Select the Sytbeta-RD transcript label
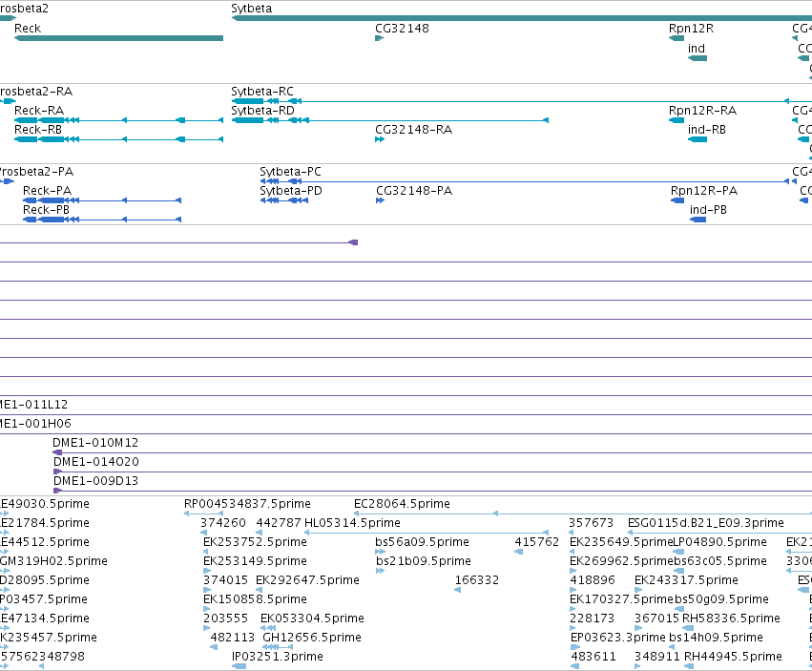The image size is (812, 671). tap(262, 111)
